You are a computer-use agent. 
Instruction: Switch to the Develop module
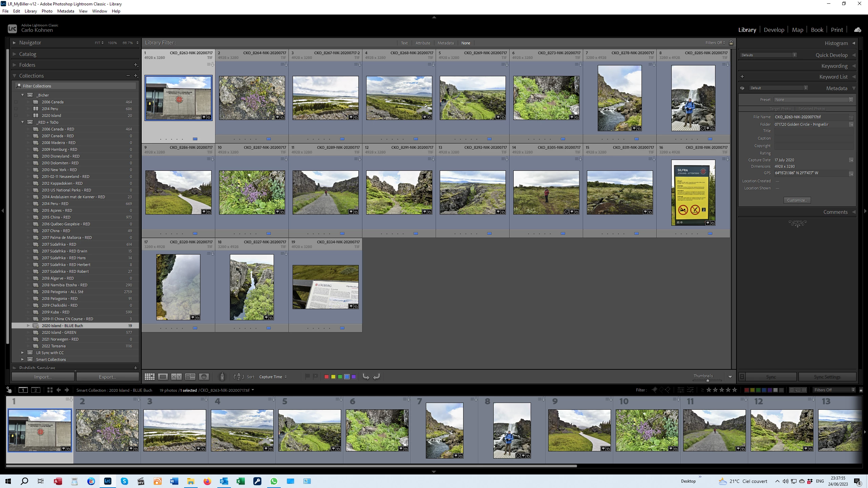coord(774,30)
